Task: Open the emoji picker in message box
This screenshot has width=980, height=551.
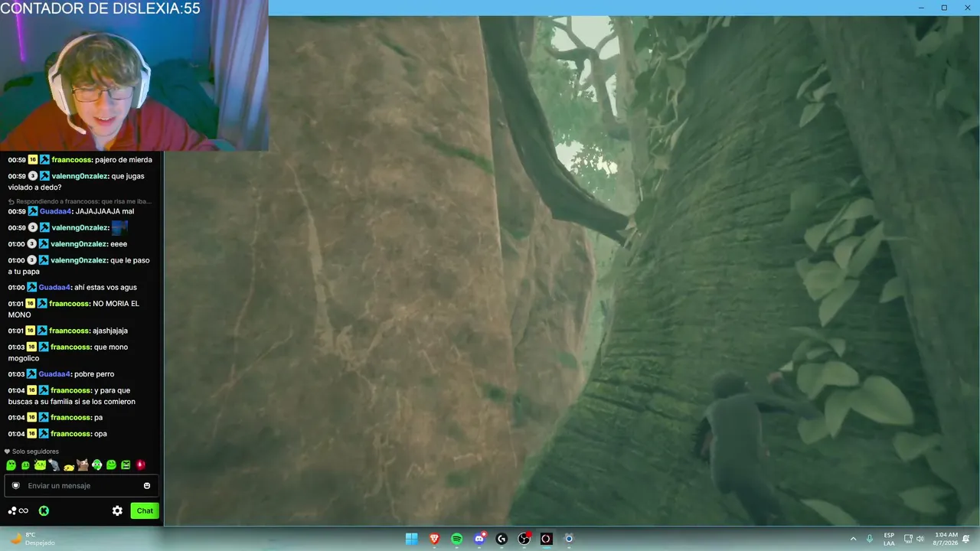Action: click(147, 486)
